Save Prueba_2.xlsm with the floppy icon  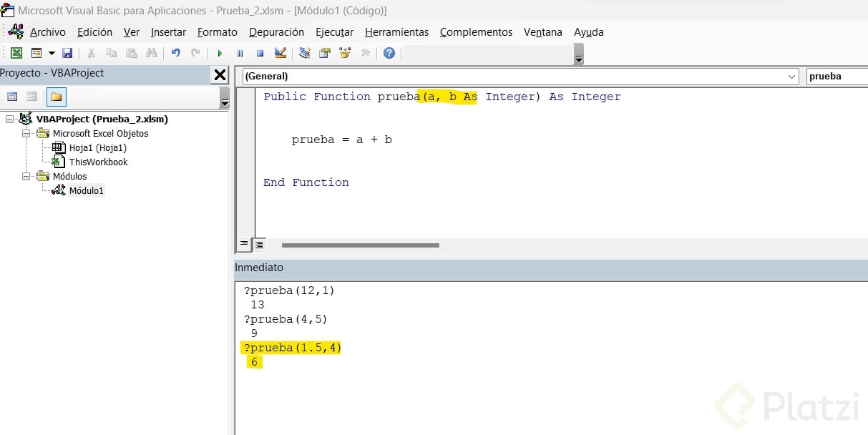point(67,53)
